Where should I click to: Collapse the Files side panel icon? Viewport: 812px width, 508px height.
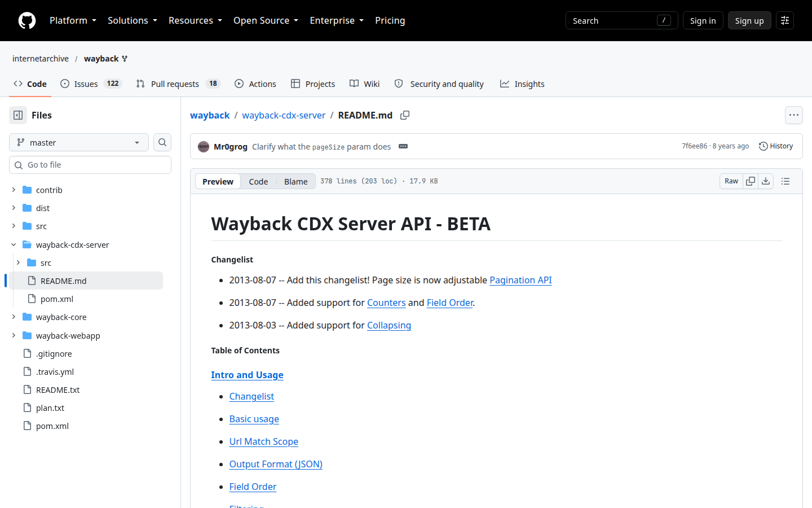click(18, 115)
